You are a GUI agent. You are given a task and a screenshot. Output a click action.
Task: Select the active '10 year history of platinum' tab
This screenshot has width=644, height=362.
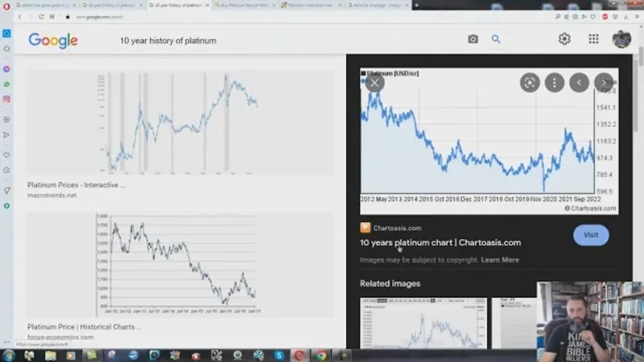[x=179, y=5]
